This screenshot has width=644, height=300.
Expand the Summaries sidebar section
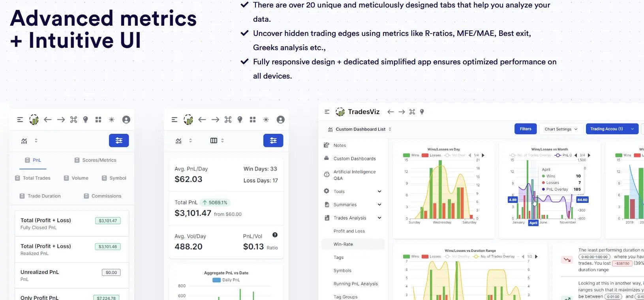point(353,204)
